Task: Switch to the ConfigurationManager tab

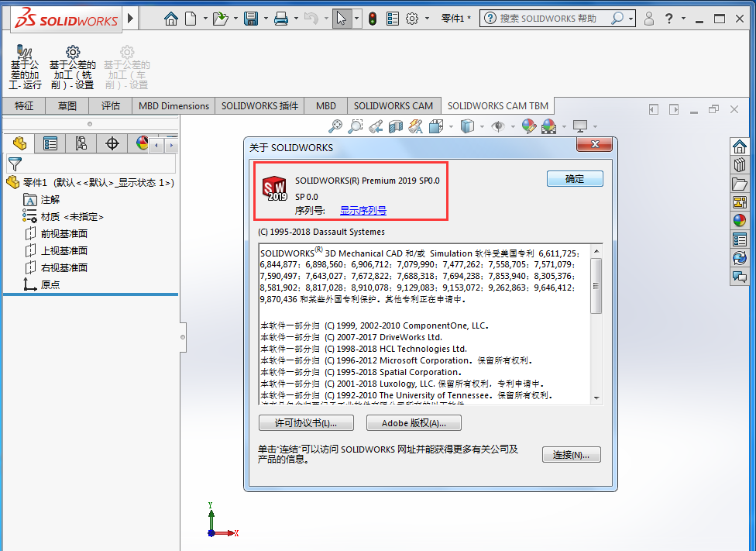Action: [81, 143]
